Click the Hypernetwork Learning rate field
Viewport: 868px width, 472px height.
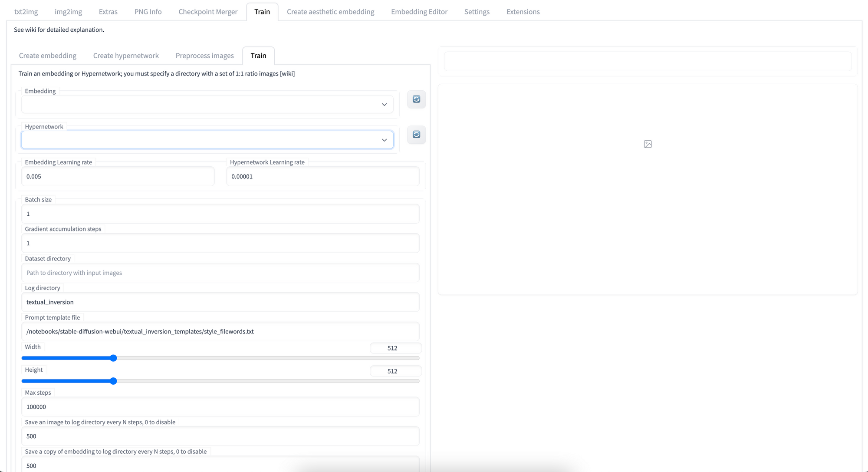[x=322, y=177]
